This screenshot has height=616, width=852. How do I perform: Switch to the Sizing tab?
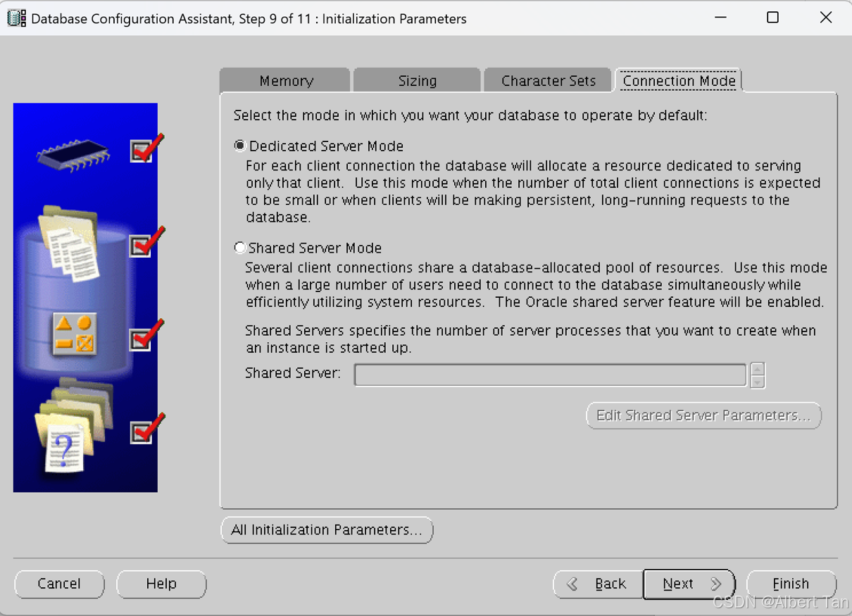[x=418, y=80]
